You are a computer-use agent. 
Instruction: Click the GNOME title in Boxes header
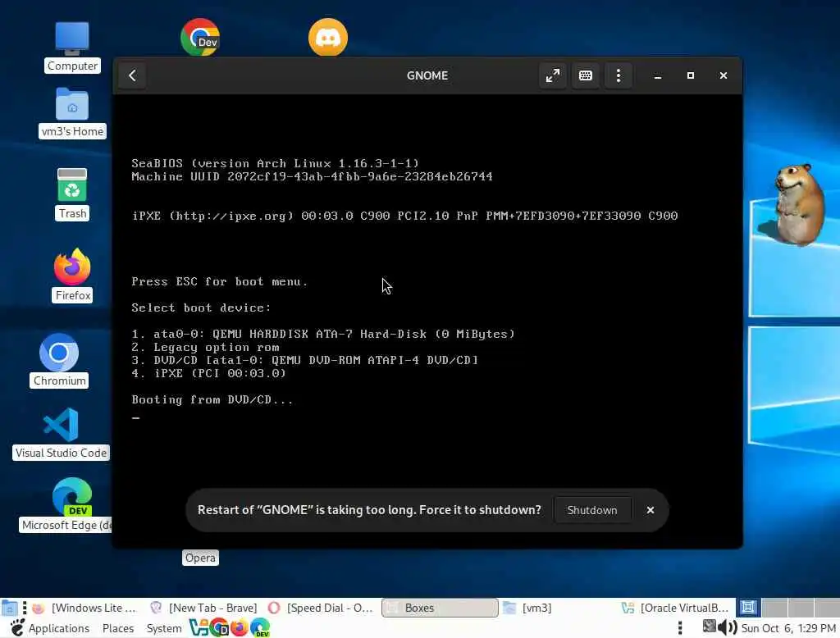[427, 75]
